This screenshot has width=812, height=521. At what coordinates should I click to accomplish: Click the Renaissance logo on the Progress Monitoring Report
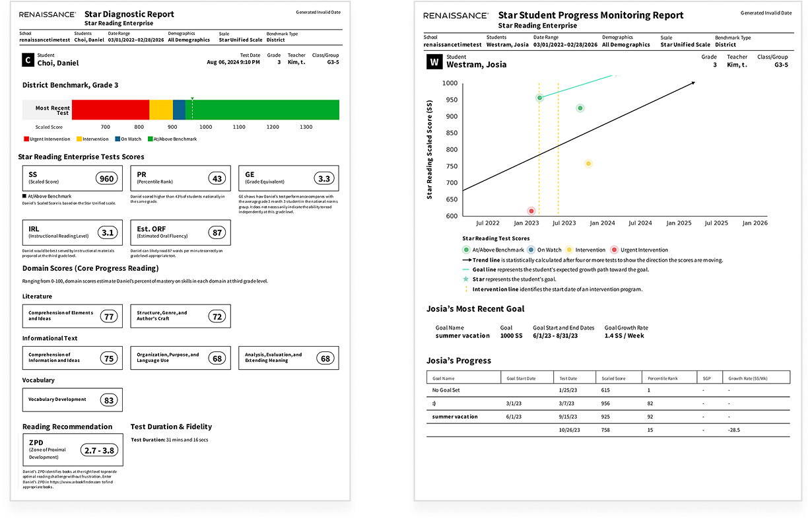point(456,15)
